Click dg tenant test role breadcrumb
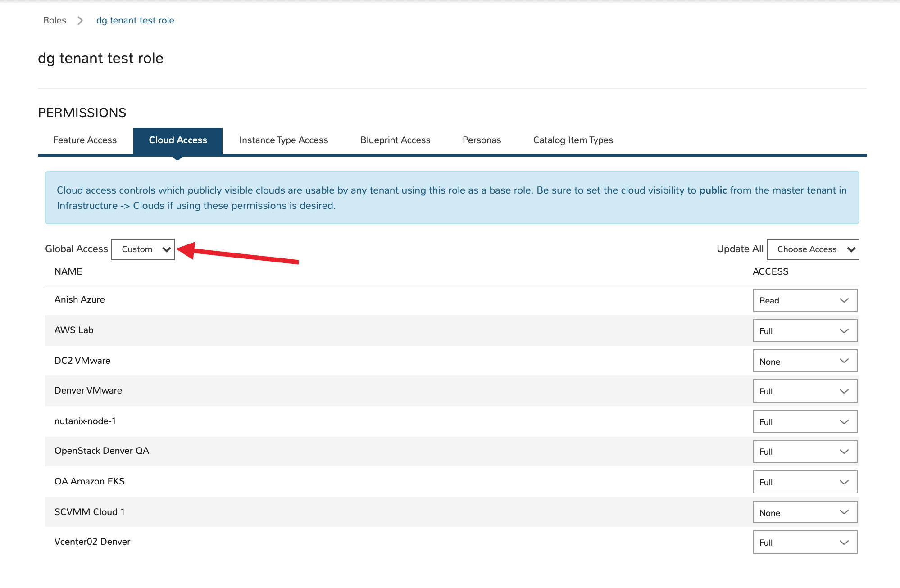The image size is (900, 588). 135,20
